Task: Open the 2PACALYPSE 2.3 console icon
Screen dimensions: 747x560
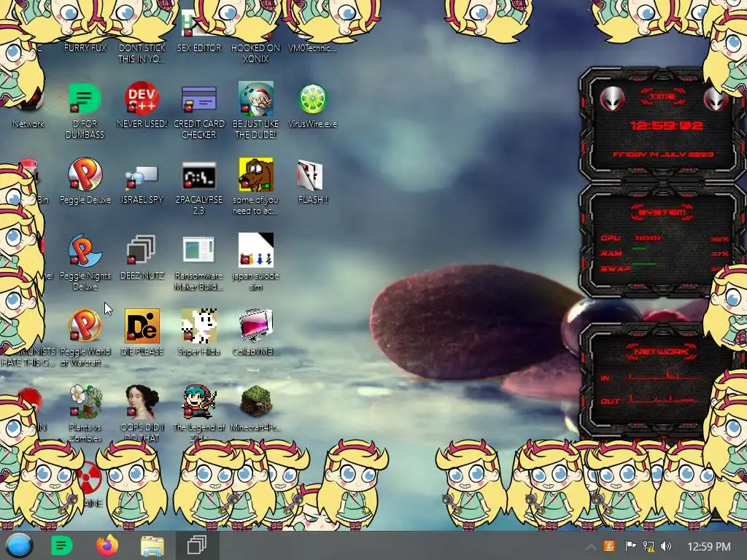Action: [x=198, y=176]
